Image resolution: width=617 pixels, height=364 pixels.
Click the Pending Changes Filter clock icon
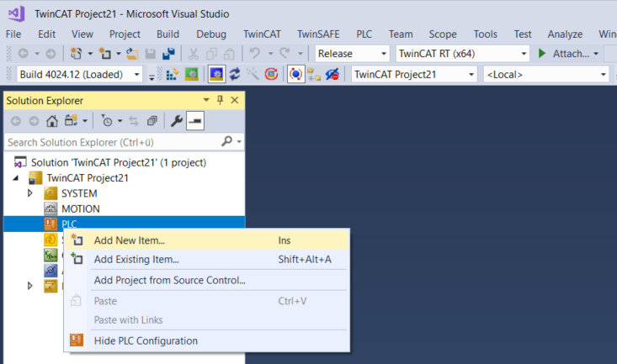pyautogui.click(x=107, y=121)
